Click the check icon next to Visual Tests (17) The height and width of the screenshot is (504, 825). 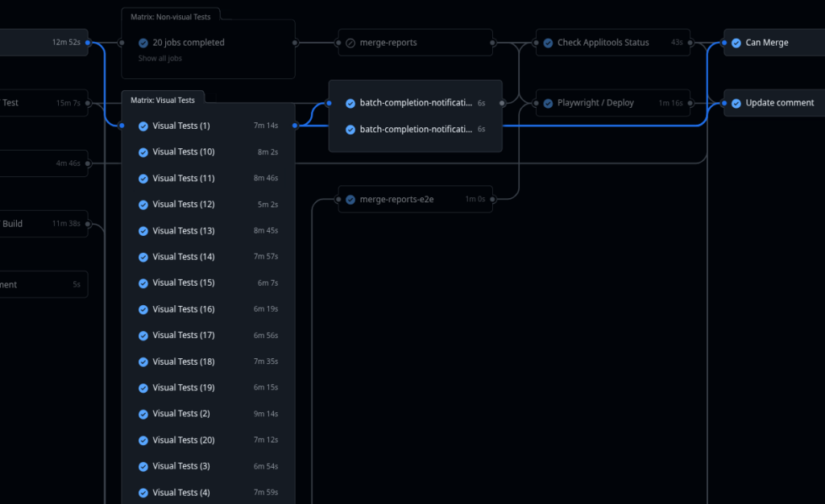point(143,336)
